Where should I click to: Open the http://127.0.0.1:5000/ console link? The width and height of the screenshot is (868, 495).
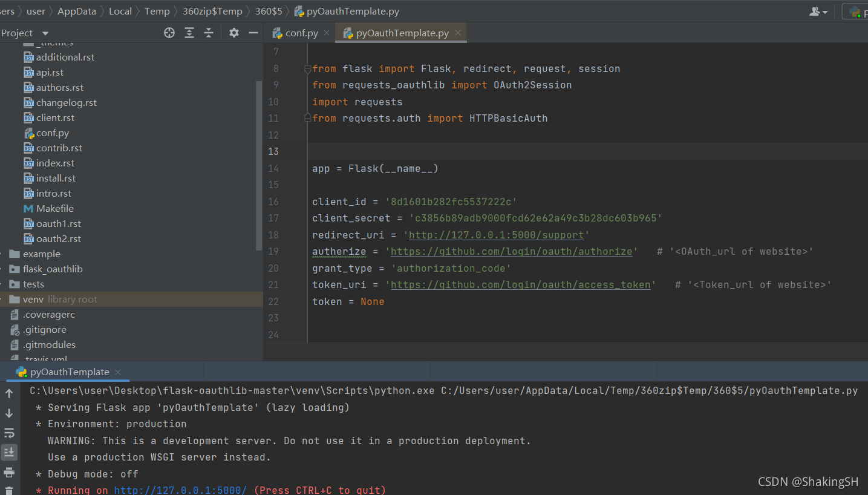click(x=180, y=490)
